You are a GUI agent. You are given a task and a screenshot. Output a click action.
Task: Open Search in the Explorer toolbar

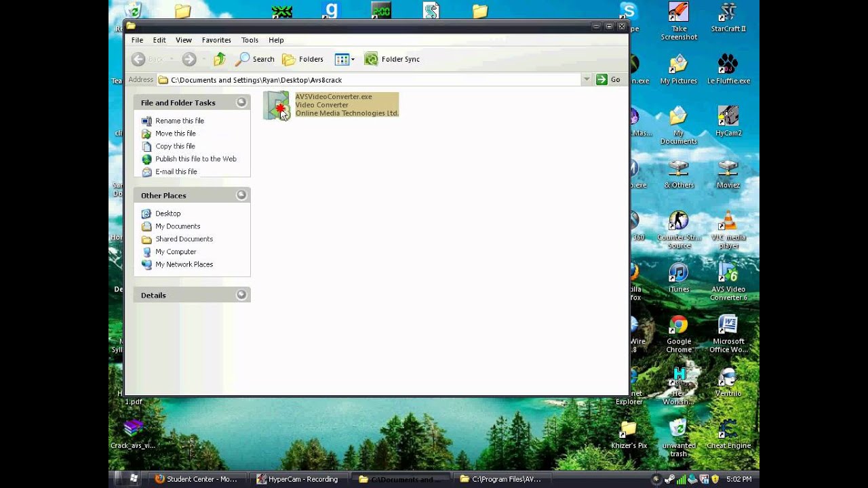click(255, 59)
